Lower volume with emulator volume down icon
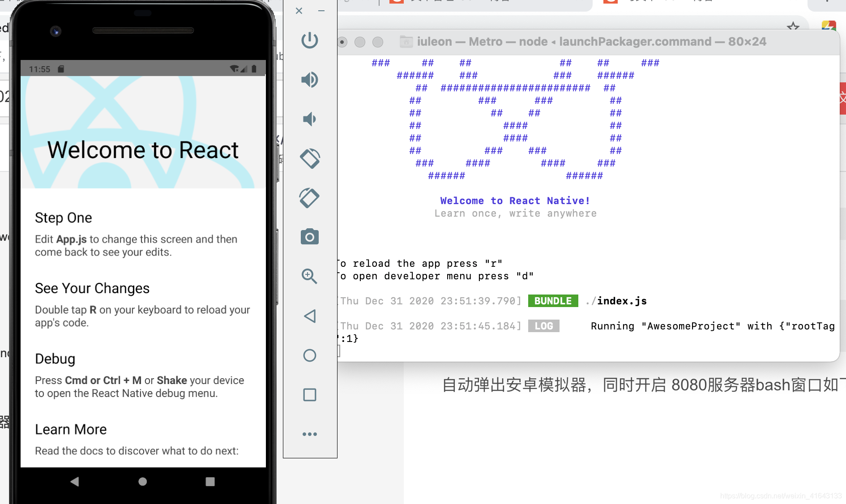The height and width of the screenshot is (504, 846). [x=309, y=119]
